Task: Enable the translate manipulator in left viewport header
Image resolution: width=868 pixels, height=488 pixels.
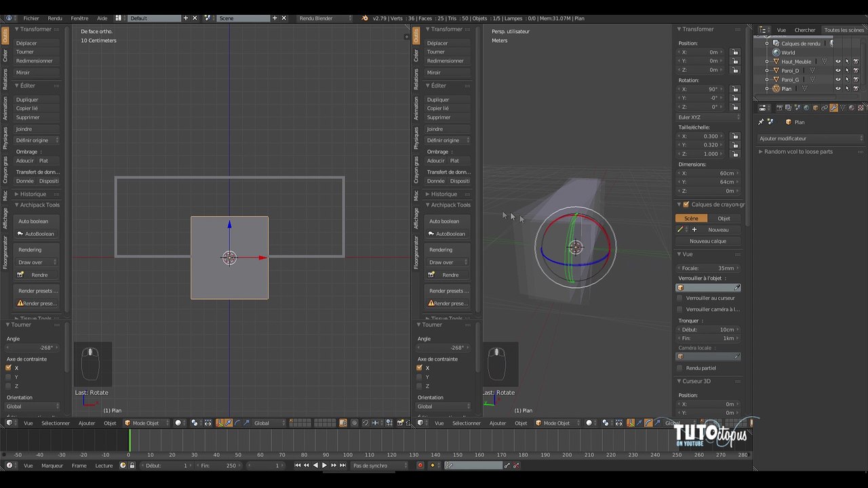Action: [229, 423]
